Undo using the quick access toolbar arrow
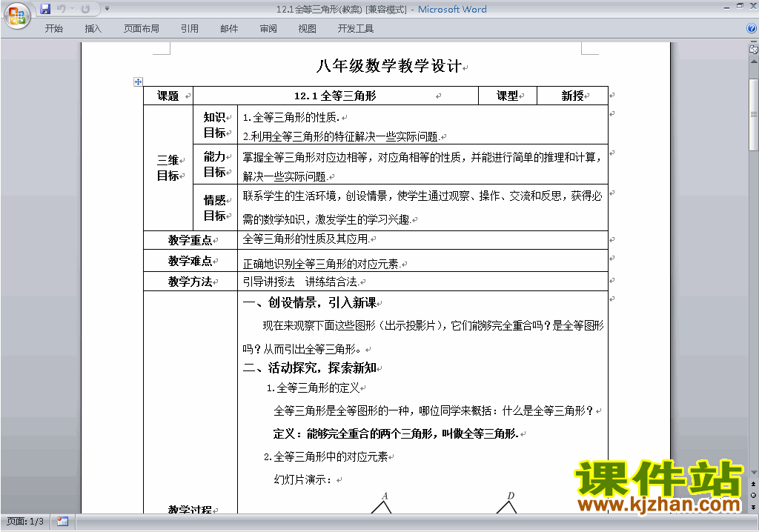Viewport: 759px width, 532px height. pyautogui.click(x=61, y=9)
